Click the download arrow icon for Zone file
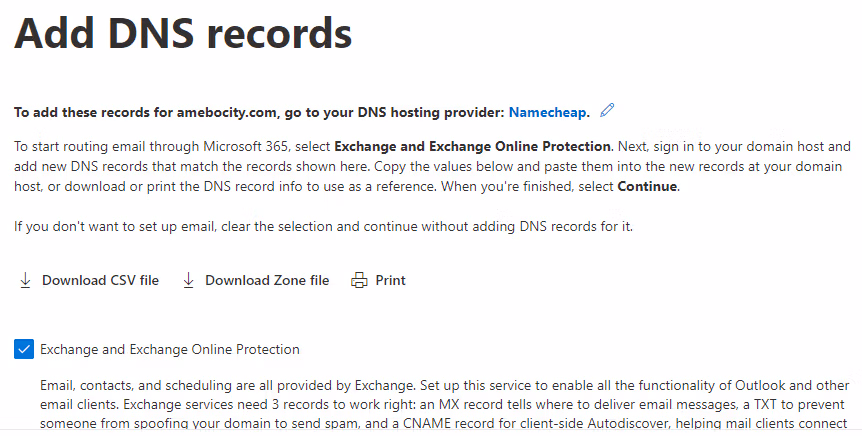 click(x=188, y=281)
